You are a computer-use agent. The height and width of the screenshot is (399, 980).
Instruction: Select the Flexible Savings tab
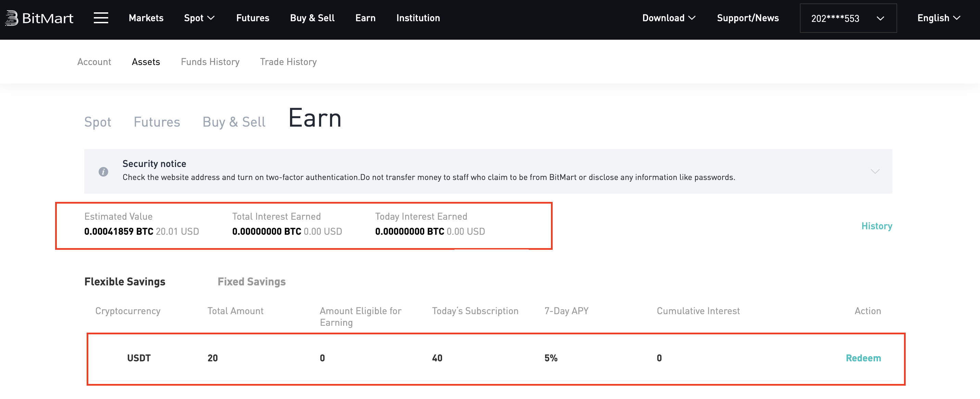[x=125, y=282]
